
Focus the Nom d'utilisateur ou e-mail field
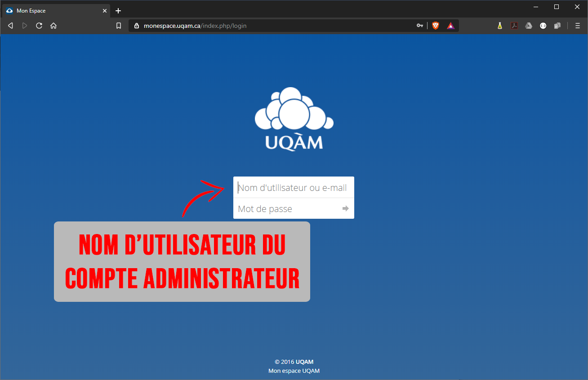[294, 187]
